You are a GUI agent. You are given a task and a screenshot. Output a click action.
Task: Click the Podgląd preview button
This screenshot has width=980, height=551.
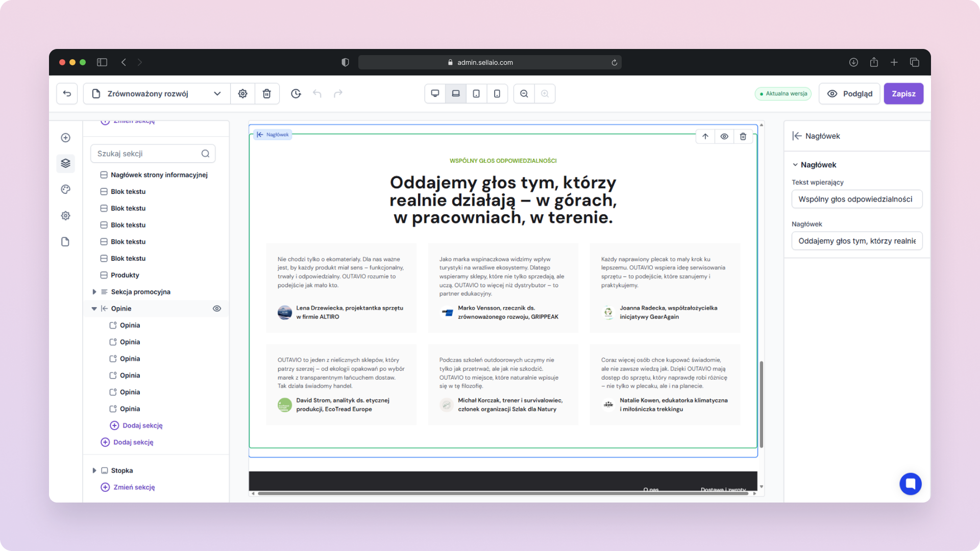[849, 93]
